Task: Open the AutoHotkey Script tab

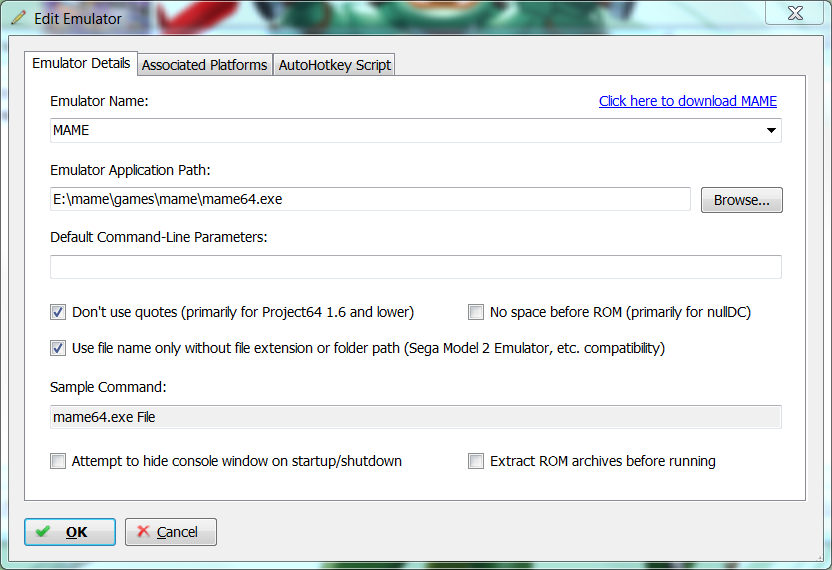Action: [x=334, y=65]
